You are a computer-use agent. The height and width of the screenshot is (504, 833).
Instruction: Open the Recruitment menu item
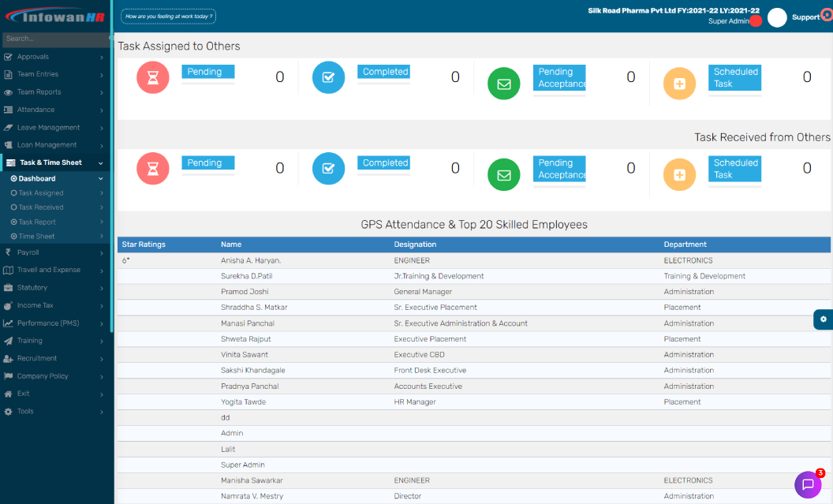click(x=37, y=358)
